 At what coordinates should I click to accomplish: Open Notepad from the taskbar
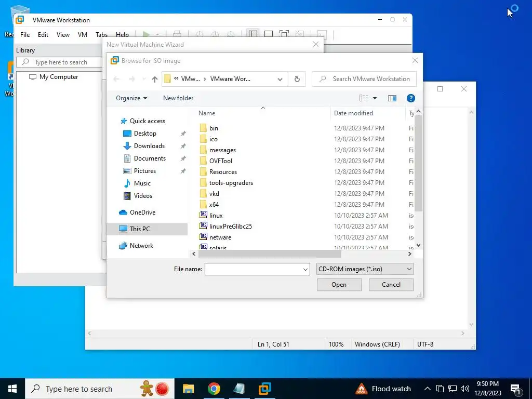239,389
